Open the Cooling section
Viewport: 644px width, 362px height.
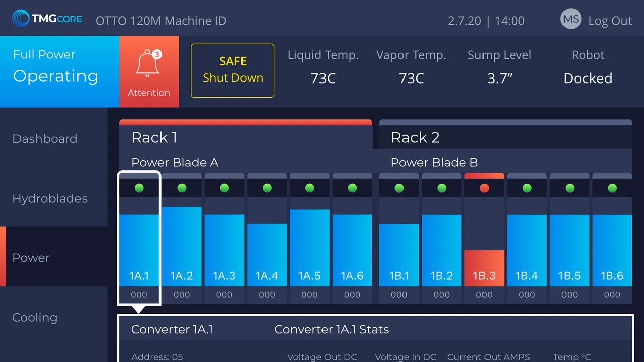click(x=54, y=318)
